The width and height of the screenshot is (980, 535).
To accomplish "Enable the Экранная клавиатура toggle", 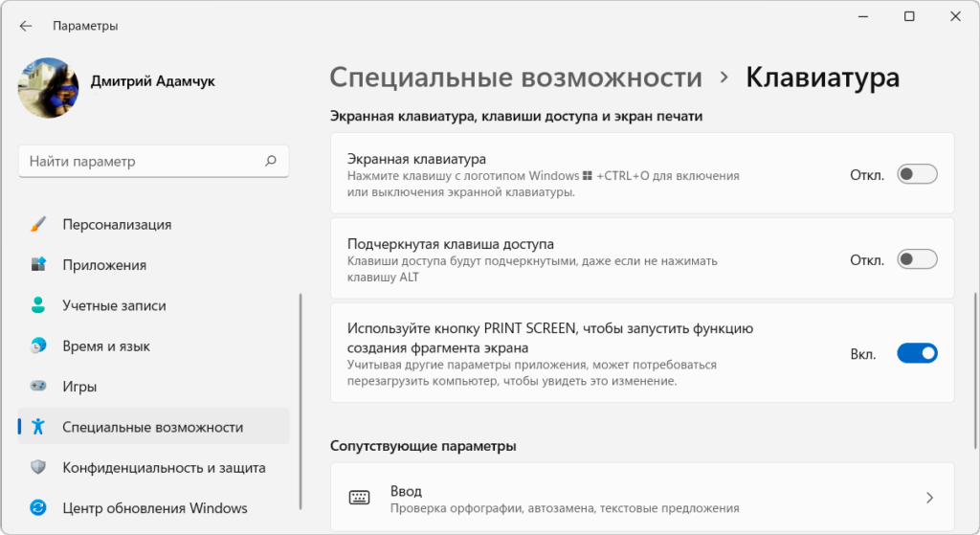I will [916, 174].
